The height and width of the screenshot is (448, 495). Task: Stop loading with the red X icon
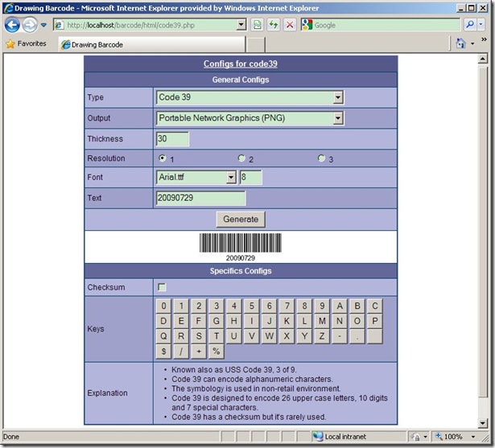click(x=290, y=25)
